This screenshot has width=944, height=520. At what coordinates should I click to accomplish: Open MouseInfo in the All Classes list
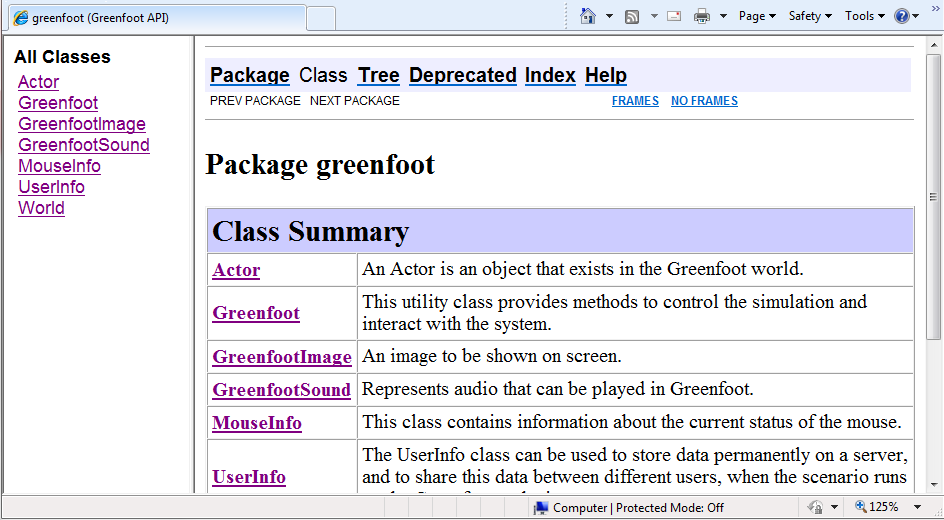click(x=59, y=166)
